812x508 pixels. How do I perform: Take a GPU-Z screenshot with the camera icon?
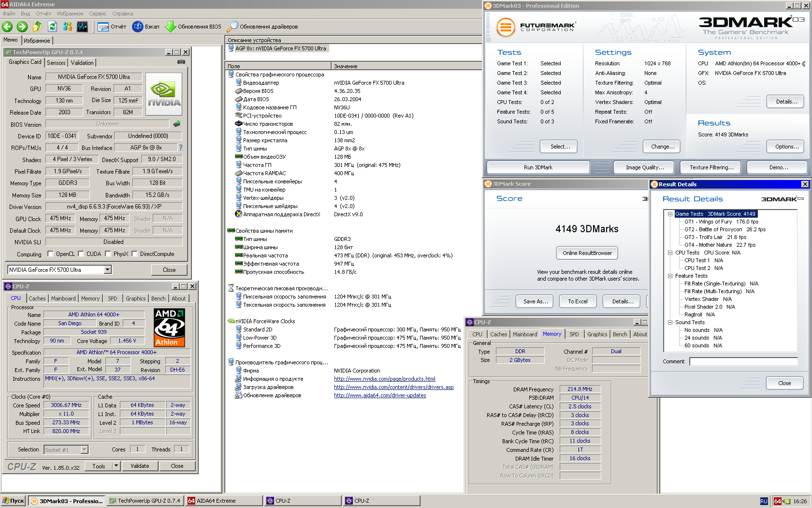[x=181, y=62]
